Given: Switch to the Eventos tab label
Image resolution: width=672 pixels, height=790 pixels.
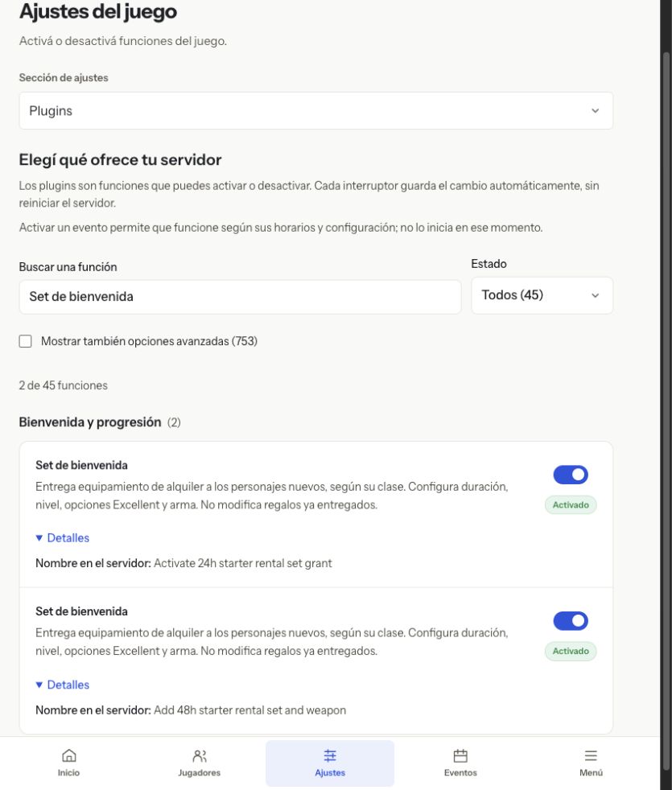Looking at the screenshot, I should click(x=460, y=772).
